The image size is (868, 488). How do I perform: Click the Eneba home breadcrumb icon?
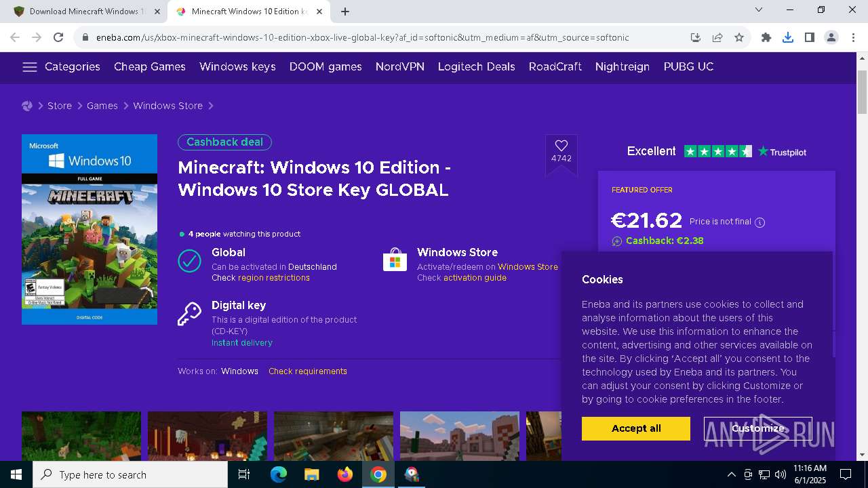27,106
